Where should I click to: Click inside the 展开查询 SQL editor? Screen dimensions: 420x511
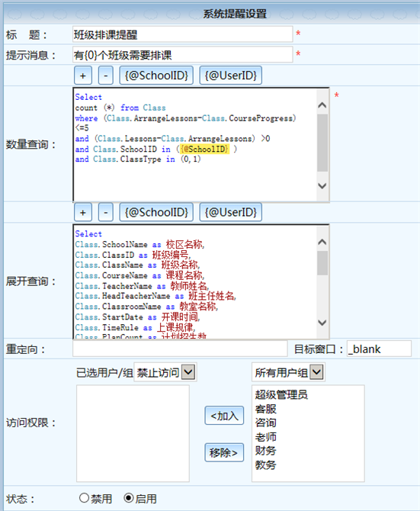point(195,281)
